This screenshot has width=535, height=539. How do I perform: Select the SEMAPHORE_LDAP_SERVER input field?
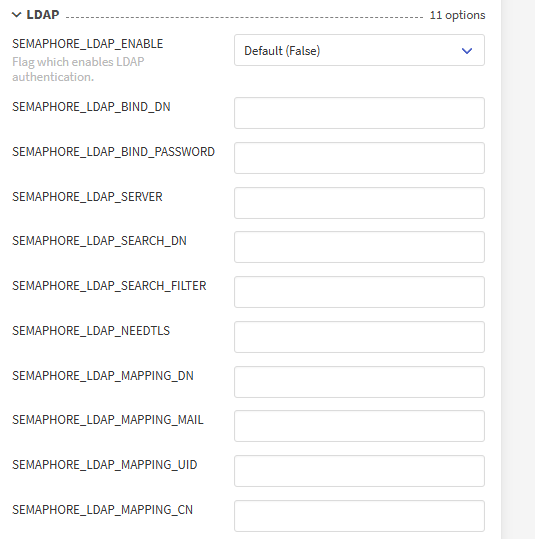click(359, 203)
